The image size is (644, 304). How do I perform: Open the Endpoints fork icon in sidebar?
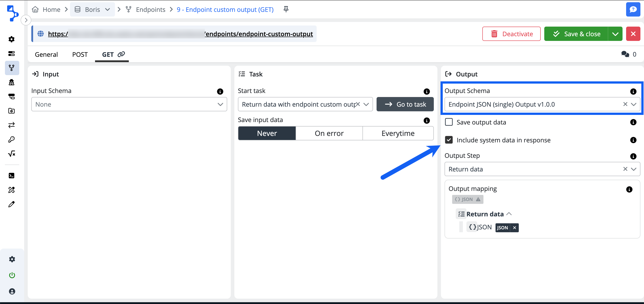pos(11,68)
